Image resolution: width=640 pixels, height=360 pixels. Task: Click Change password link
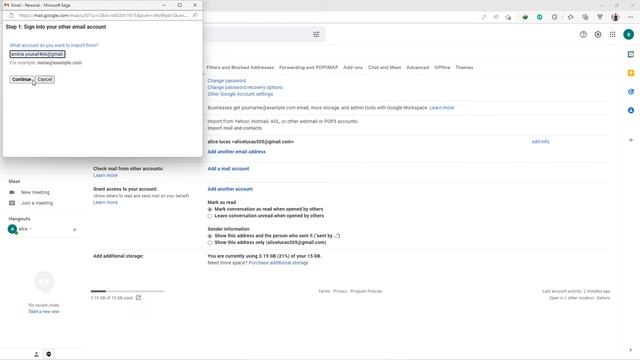tap(227, 81)
